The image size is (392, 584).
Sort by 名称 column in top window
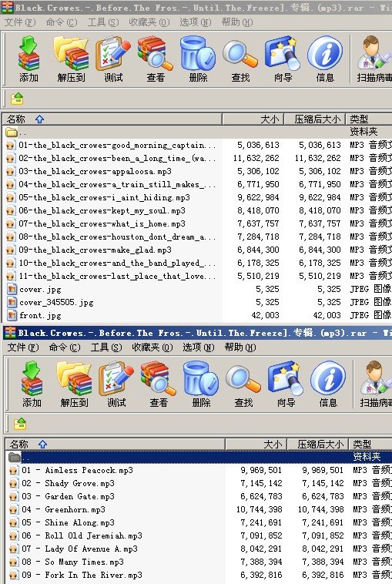coord(112,119)
